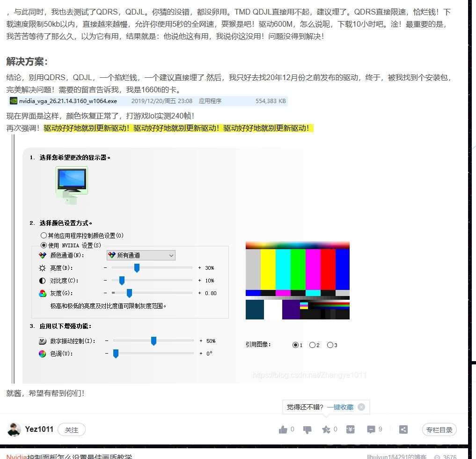Select reference image radio 3

pos(330,345)
